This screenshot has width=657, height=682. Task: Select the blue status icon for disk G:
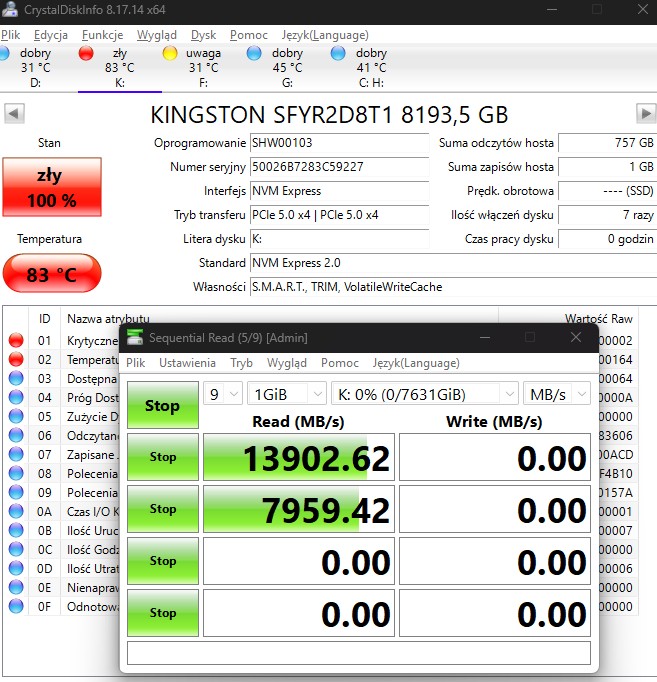click(255, 53)
